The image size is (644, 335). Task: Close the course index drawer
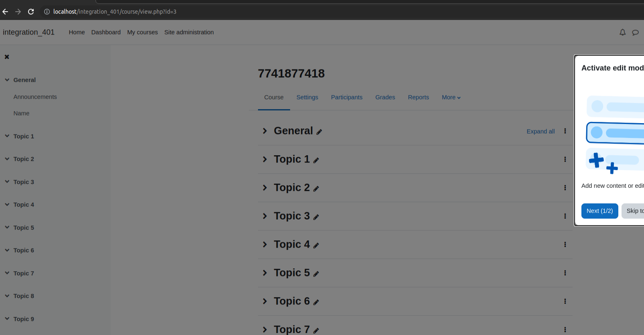pos(7,57)
